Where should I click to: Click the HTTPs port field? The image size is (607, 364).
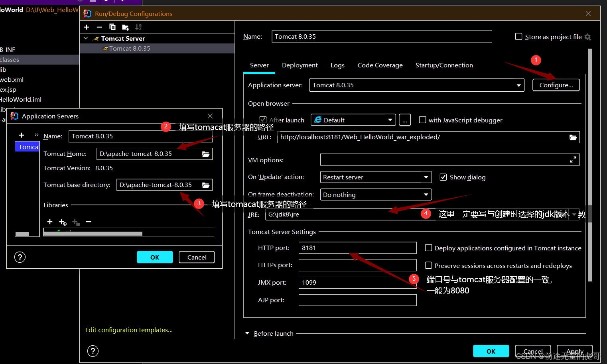click(358, 265)
